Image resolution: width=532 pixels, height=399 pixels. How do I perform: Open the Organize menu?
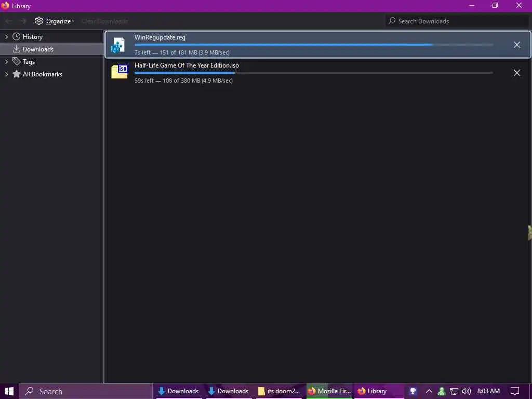coord(55,21)
